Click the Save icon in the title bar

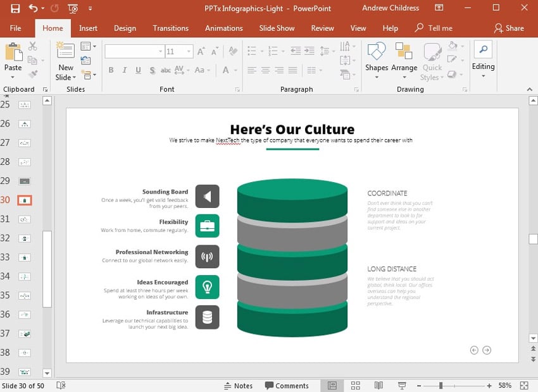pos(15,9)
